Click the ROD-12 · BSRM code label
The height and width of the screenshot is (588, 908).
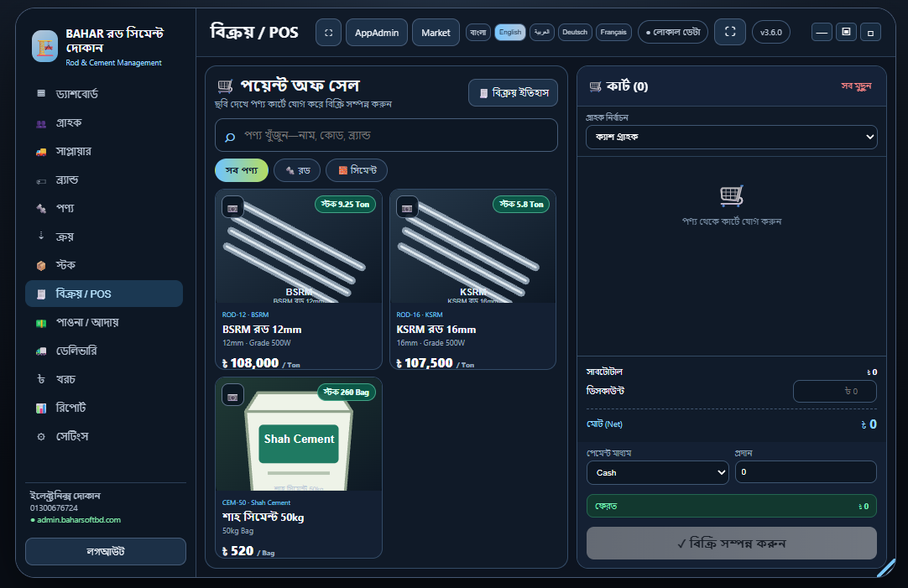pos(246,315)
